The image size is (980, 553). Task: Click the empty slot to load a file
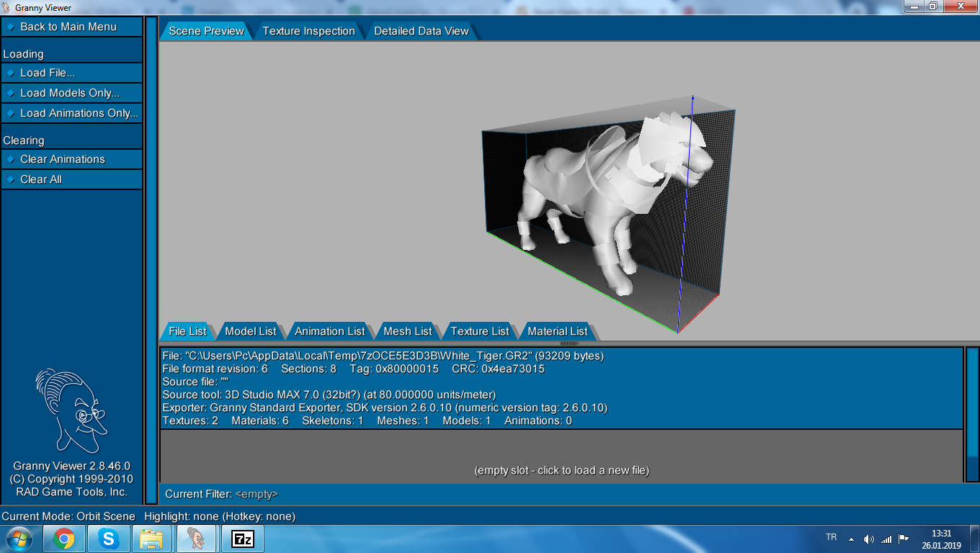pyautogui.click(x=561, y=470)
